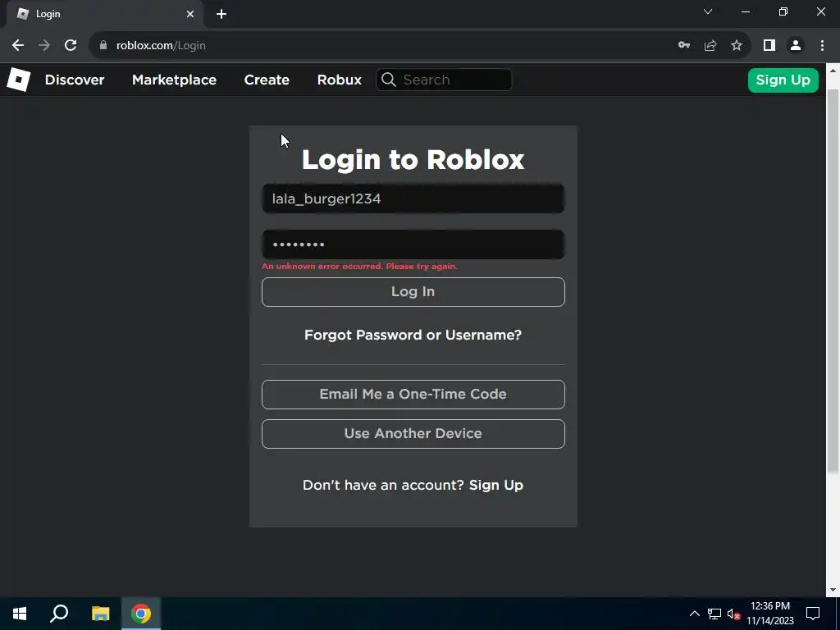Toggle the browser side panel icon
Image resolution: width=840 pixels, height=630 pixels.
click(769, 46)
